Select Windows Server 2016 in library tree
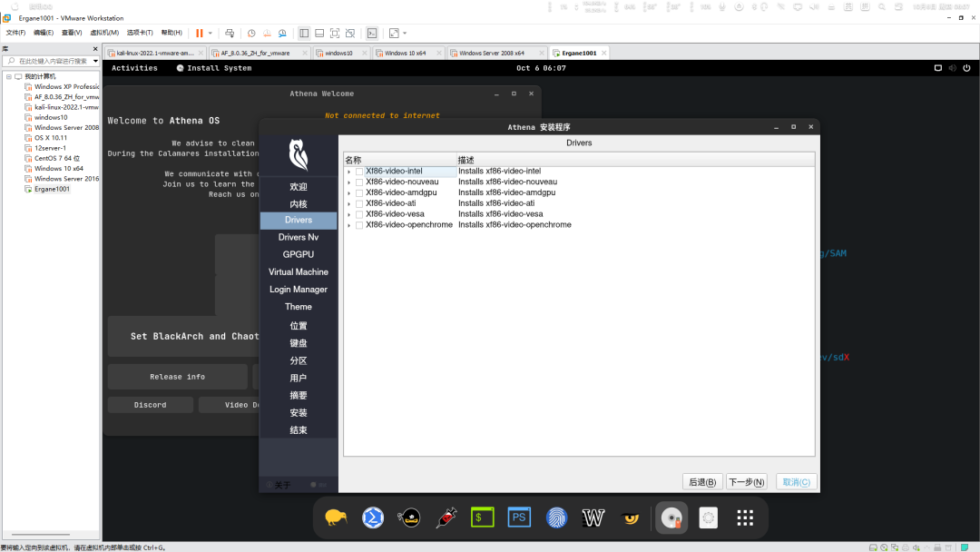Image resolution: width=980 pixels, height=552 pixels. pyautogui.click(x=66, y=179)
